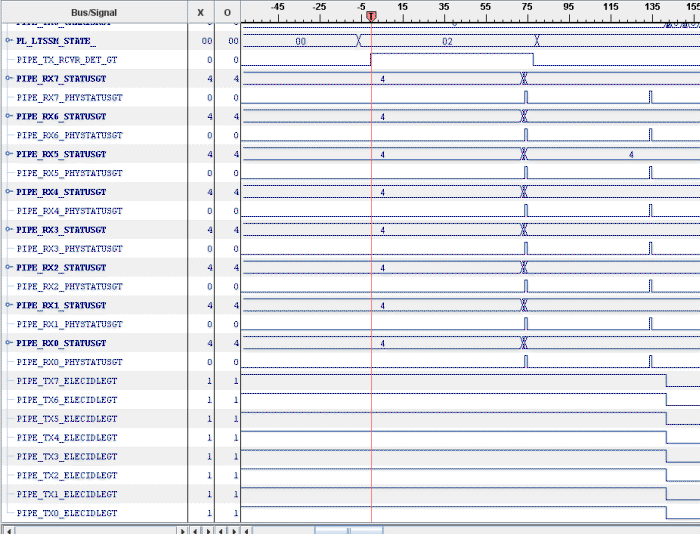Select the PIPE_RX7_PHYSTATUSGT signal row
The height and width of the screenshot is (534, 700).
[x=69, y=97]
